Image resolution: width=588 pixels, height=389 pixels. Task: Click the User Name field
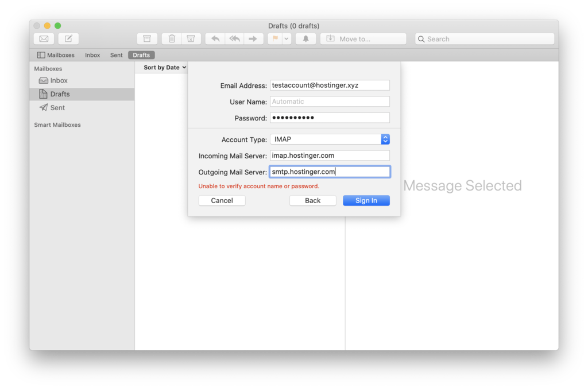pyautogui.click(x=330, y=102)
